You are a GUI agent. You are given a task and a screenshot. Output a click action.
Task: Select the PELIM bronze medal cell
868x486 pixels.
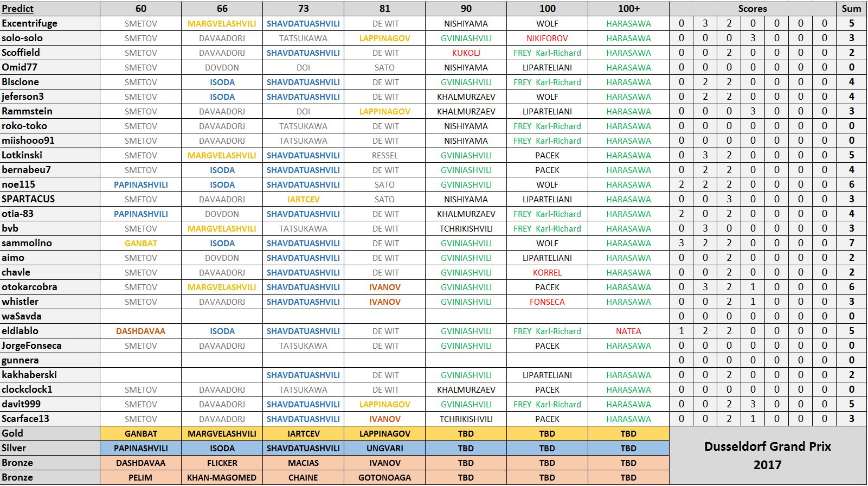coord(141,477)
